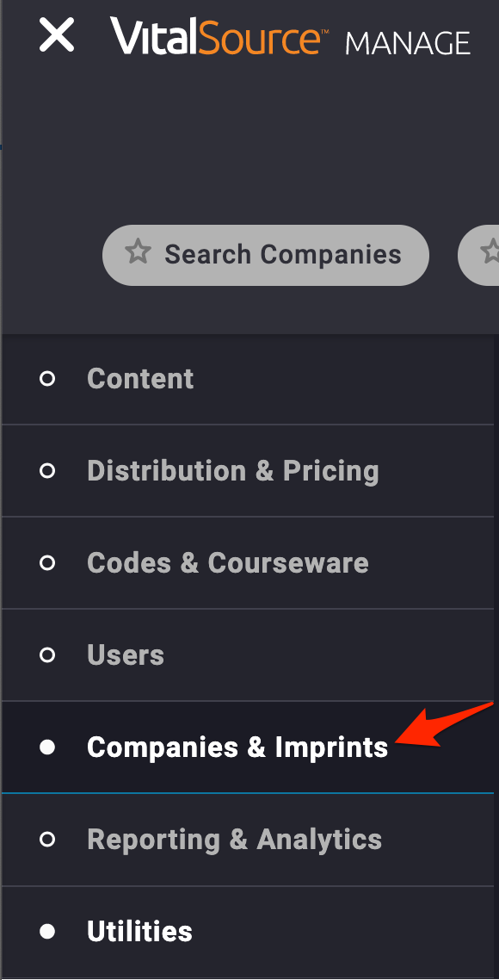The image size is (499, 980).
Task: Click the star on the partially visible chip
Action: 490,252
